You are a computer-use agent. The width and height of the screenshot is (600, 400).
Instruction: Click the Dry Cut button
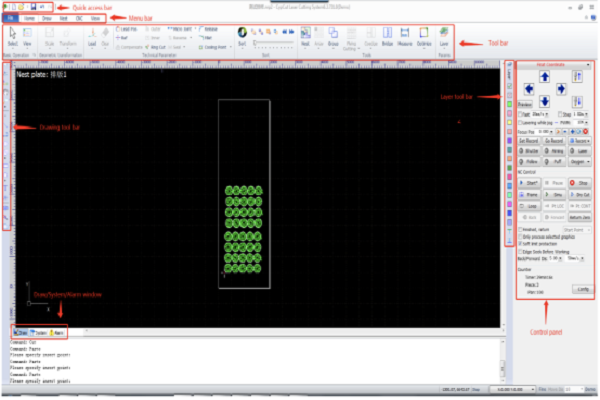pyautogui.click(x=579, y=195)
